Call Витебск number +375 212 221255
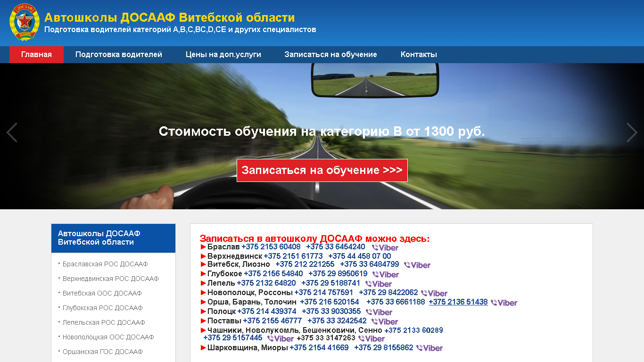 click(x=305, y=264)
